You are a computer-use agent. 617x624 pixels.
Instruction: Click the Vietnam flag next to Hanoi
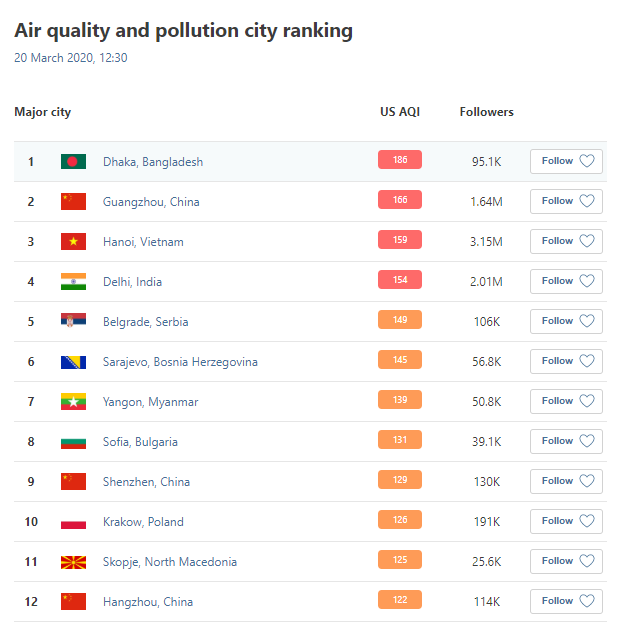[x=73, y=242]
